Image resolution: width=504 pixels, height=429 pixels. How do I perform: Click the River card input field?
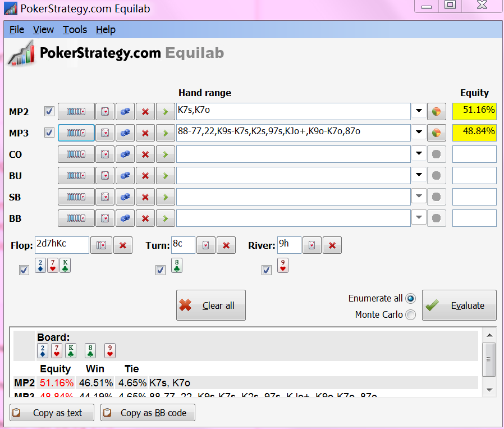click(289, 245)
